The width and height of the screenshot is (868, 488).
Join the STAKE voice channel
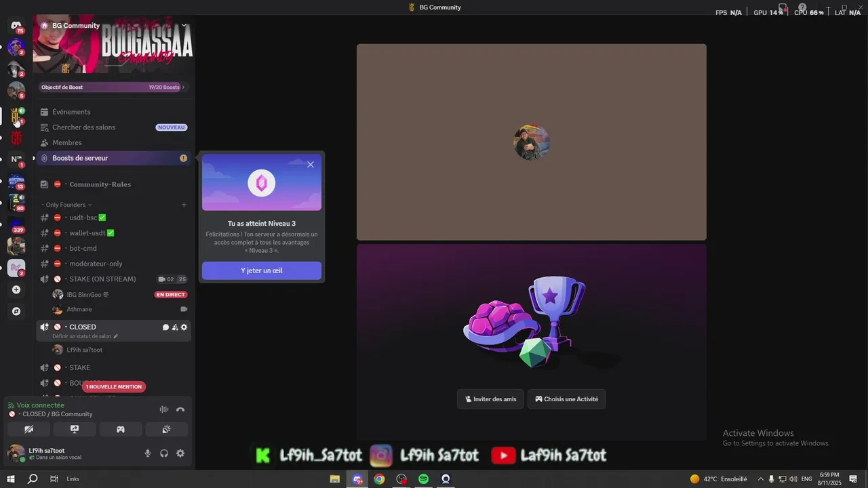pos(113,367)
